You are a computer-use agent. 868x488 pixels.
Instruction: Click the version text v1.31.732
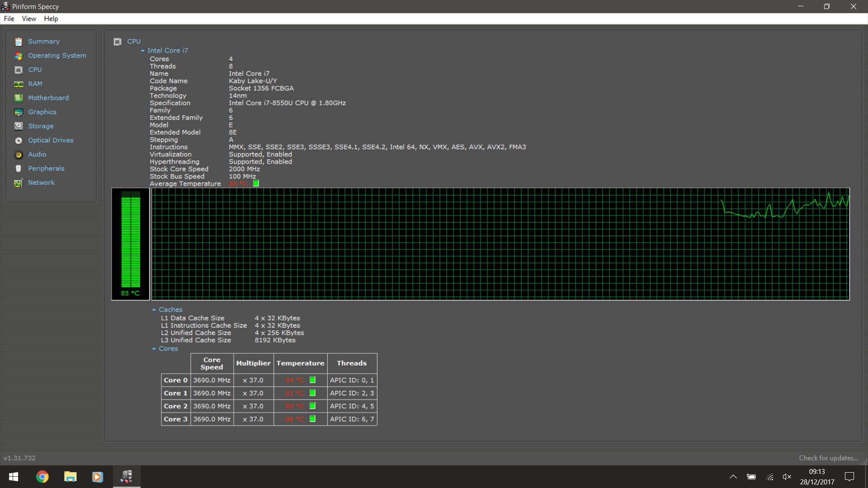pos(19,458)
